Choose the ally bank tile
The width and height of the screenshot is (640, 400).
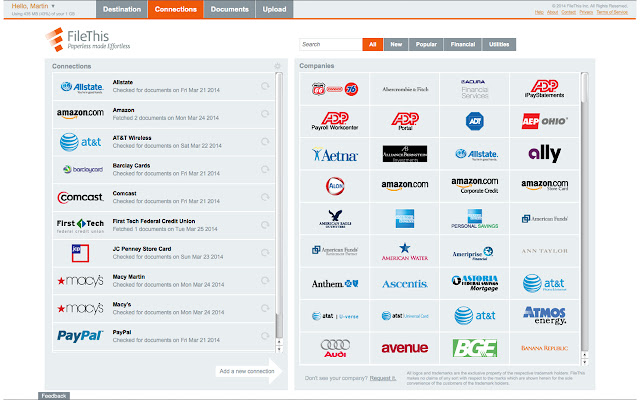coord(545,154)
